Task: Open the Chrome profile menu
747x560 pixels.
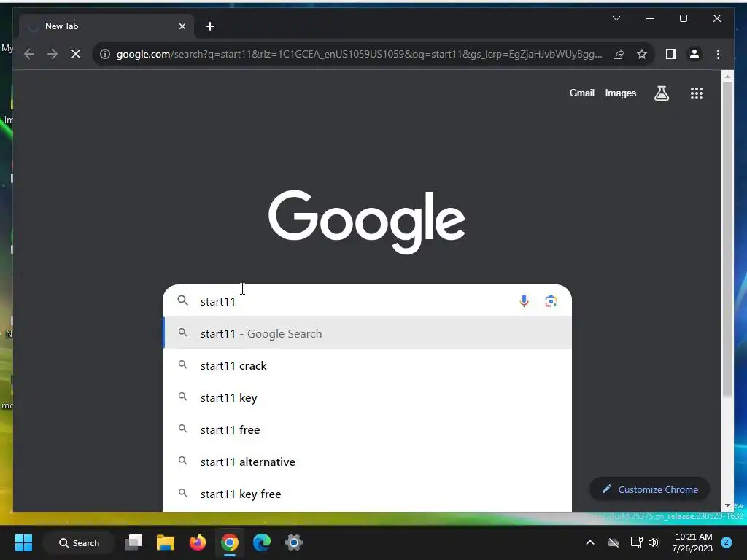Action: click(x=694, y=54)
